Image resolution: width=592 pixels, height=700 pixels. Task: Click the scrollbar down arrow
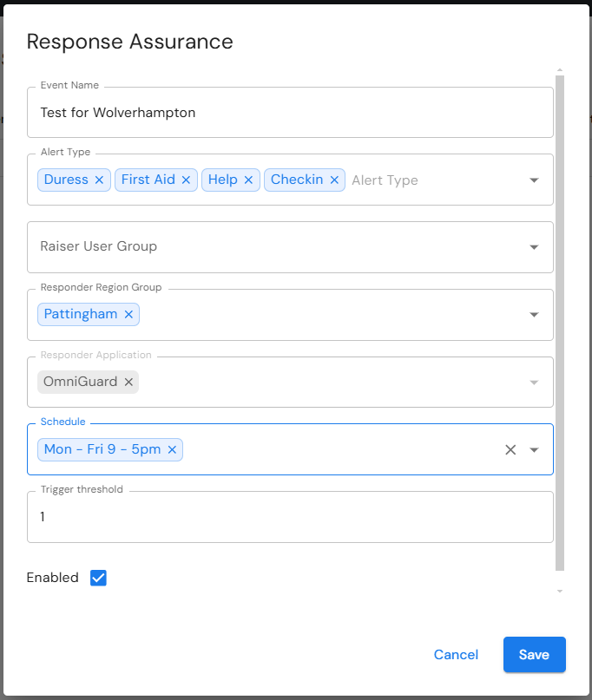[560, 591]
